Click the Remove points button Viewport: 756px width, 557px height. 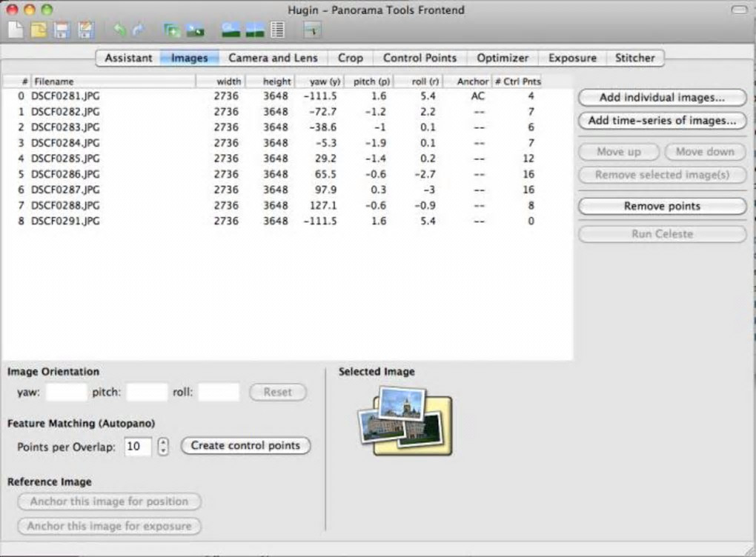[662, 207]
